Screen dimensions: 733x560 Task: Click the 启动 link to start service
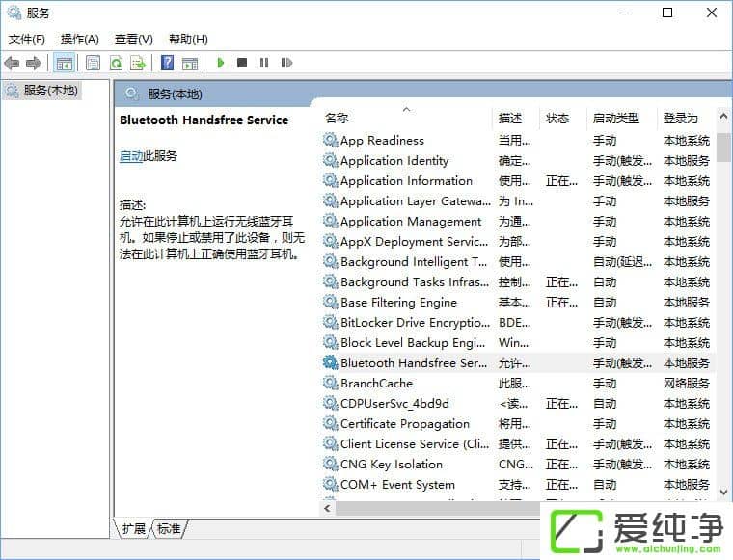[x=131, y=156]
